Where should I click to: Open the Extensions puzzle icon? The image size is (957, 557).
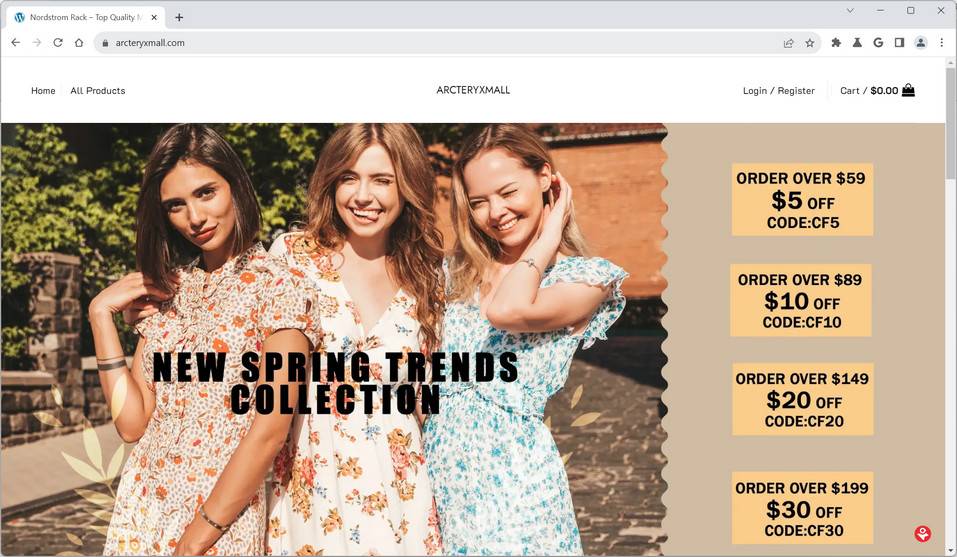(x=836, y=43)
